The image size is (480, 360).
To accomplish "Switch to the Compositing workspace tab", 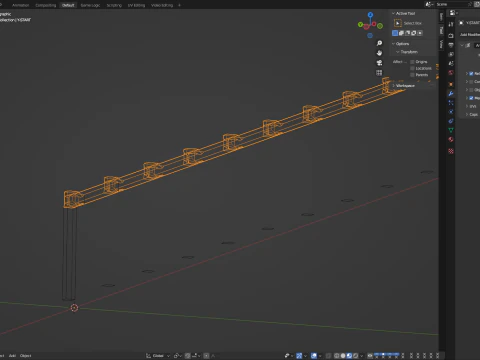I will pos(46,5).
